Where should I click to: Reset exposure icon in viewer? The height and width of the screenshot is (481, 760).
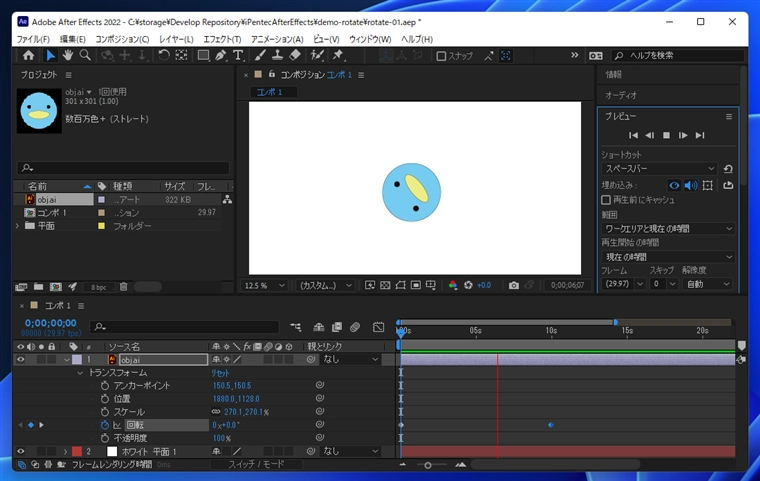(x=468, y=285)
